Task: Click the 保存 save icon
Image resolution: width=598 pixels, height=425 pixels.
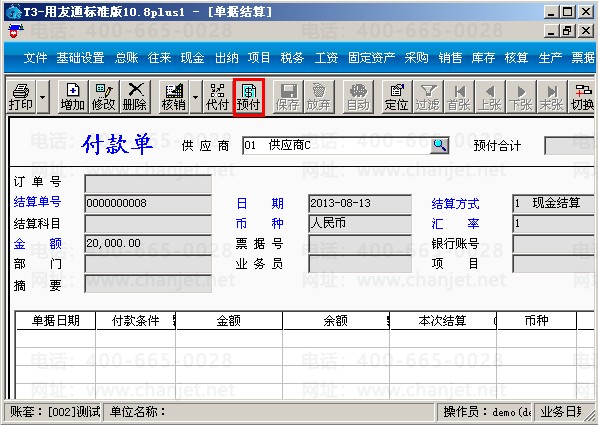Action: tap(288, 97)
